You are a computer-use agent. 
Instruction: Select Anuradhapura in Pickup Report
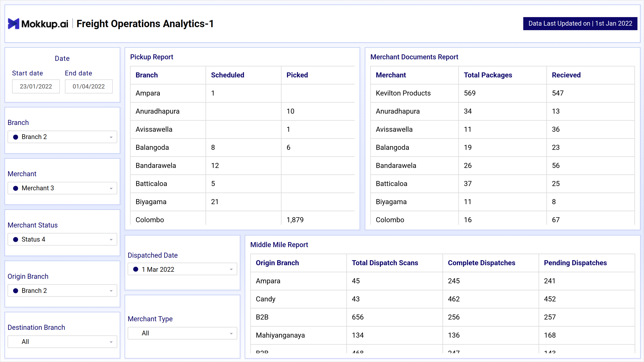pyautogui.click(x=243, y=111)
